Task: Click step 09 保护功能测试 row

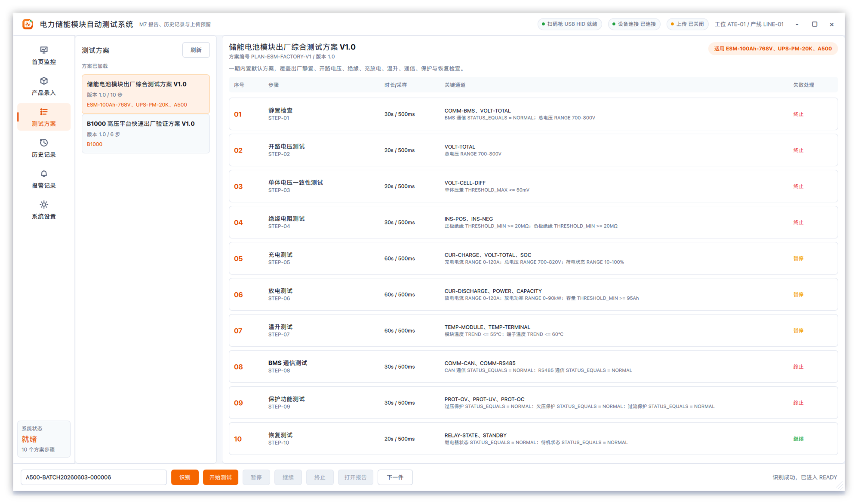Action: click(x=533, y=403)
